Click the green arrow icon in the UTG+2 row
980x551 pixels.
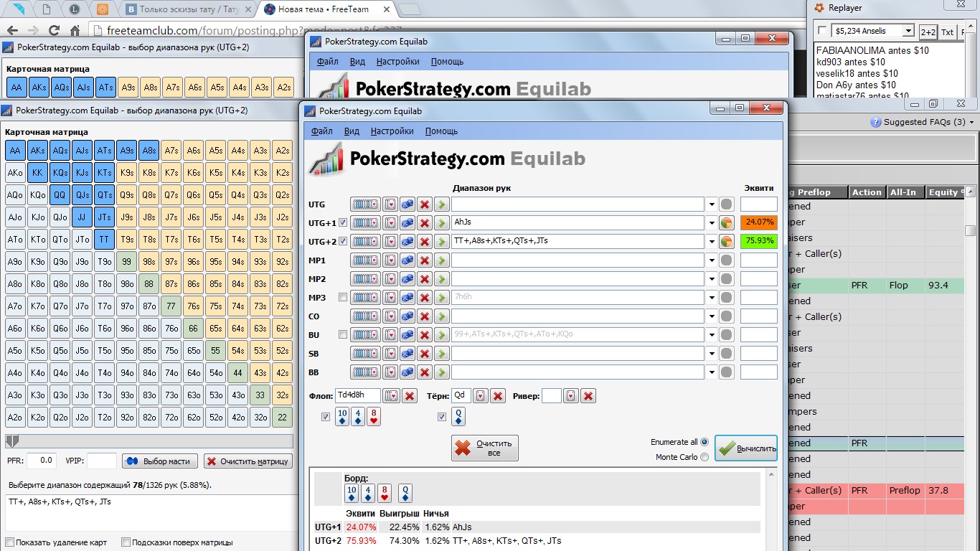pos(442,242)
